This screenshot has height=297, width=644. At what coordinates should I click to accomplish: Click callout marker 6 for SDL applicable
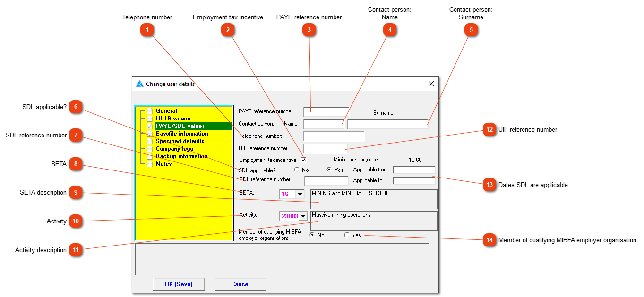coord(76,107)
